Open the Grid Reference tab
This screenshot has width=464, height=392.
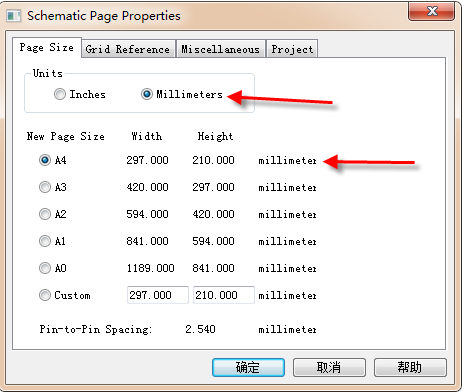[x=128, y=49]
